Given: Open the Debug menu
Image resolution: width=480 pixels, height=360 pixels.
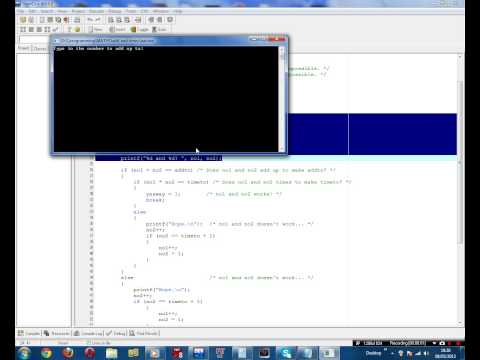Looking at the screenshot, I should click(x=115, y=11).
